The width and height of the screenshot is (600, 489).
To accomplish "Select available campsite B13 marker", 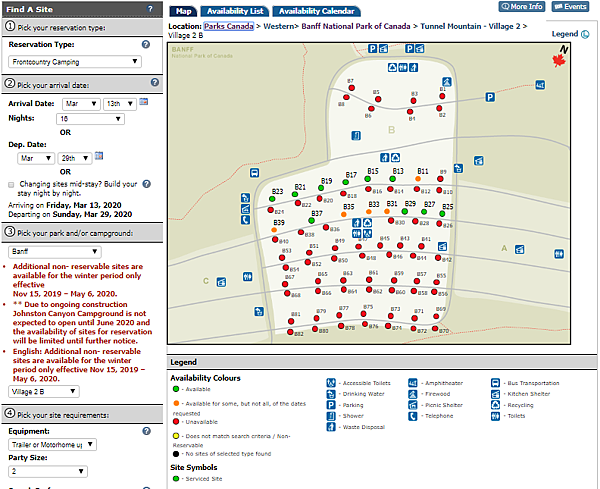I will 392,179.
